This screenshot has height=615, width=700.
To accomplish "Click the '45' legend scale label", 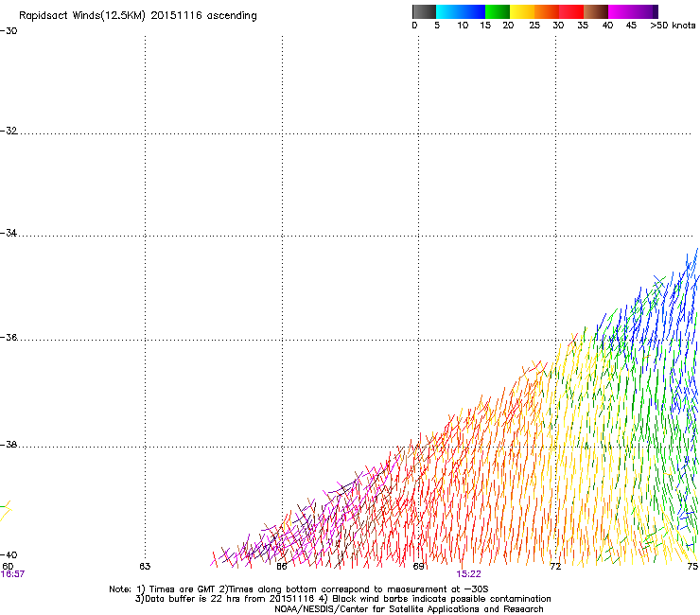I will coord(631,26).
